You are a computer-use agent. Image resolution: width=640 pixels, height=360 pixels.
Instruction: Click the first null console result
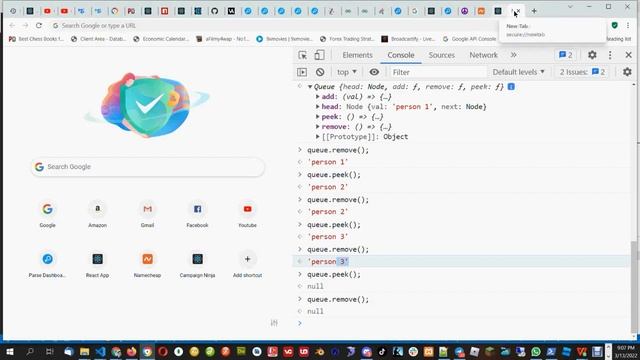tap(315, 287)
